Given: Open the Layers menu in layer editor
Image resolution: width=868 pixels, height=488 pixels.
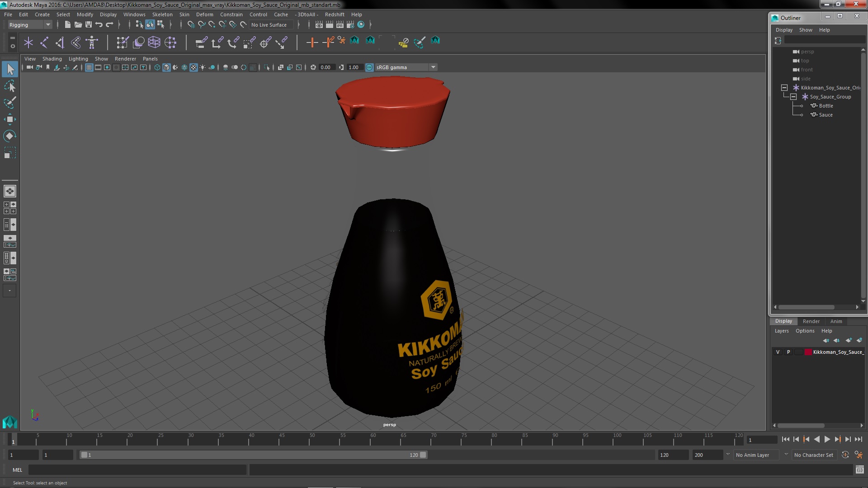Looking at the screenshot, I should click(x=782, y=331).
